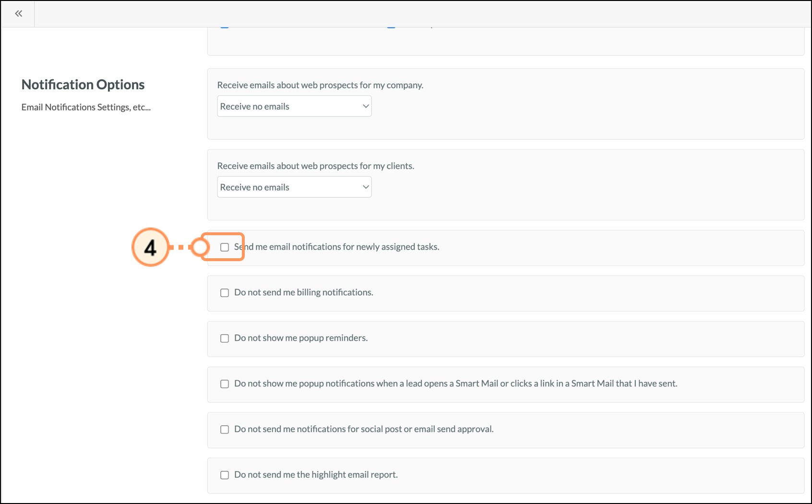
Task: Open company web prospects email dropdown
Action: tap(294, 106)
